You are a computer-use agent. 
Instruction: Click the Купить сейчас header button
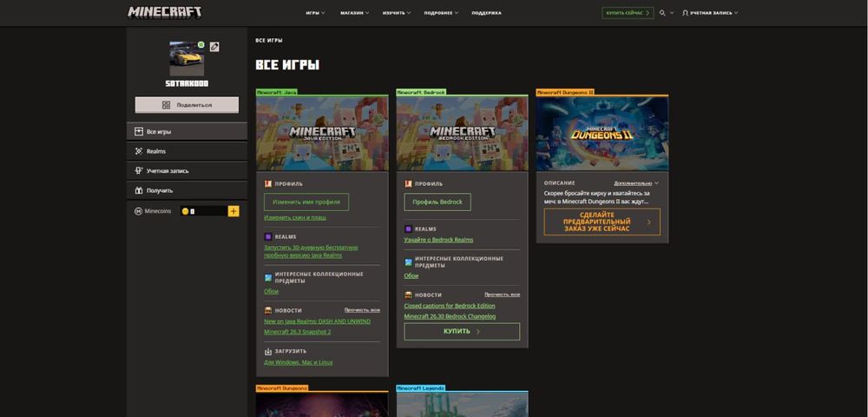(628, 13)
